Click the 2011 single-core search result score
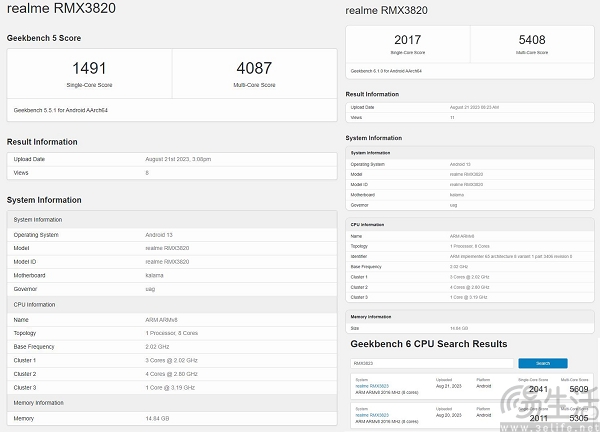Image resolution: width=600 pixels, height=432 pixels. point(538,418)
